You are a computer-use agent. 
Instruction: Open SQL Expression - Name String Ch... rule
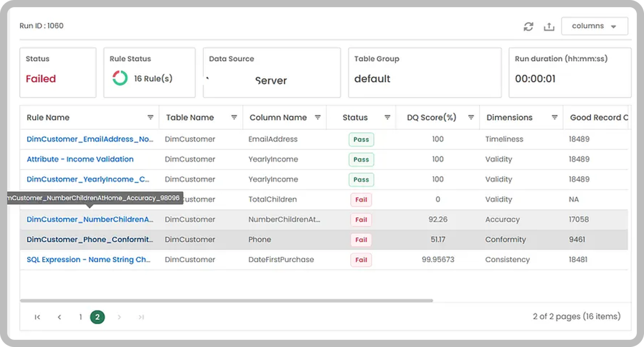[88, 260]
